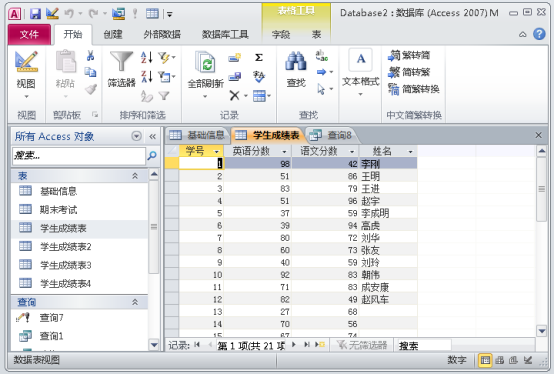Click 简转繁 simplified to traditional button

(409, 72)
